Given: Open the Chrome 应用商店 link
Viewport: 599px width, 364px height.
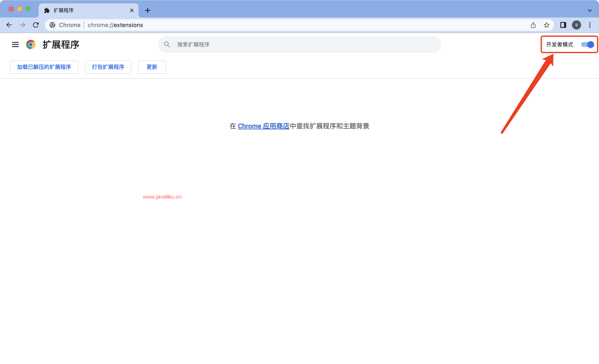Looking at the screenshot, I should [264, 126].
